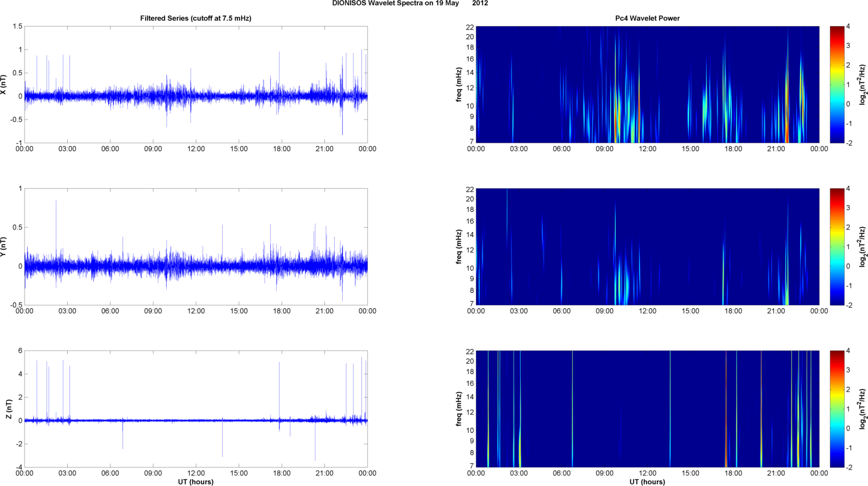Click "UT (hours)" under the Z wavelet spectrogram
The image size is (868, 486).
tap(647, 481)
